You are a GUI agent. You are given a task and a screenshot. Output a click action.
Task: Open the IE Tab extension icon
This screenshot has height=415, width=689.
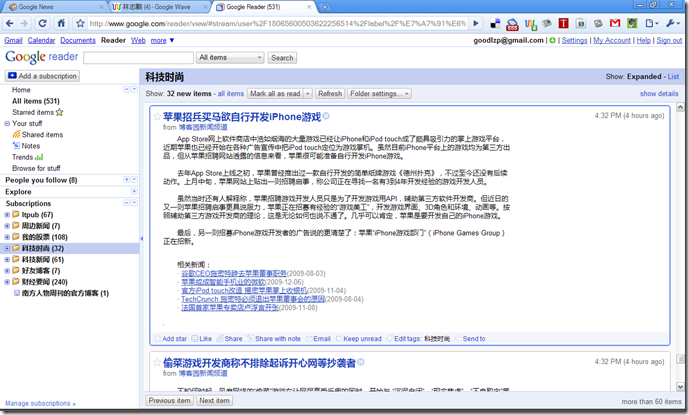tap(580, 23)
